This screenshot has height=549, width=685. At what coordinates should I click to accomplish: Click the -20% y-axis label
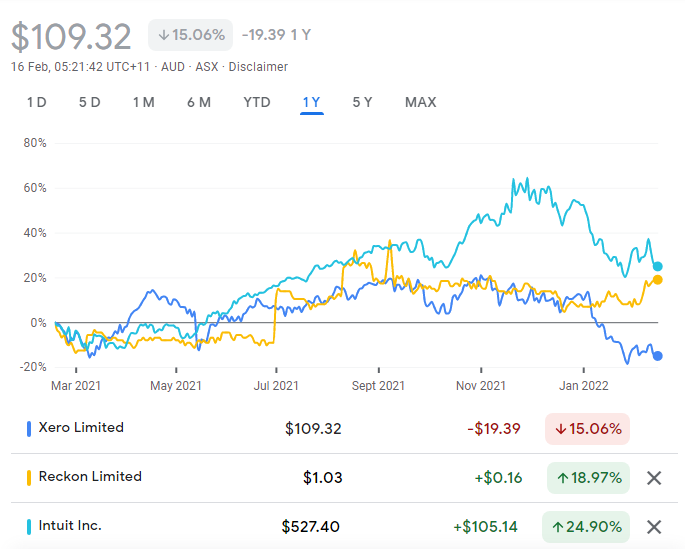[x=33, y=367]
